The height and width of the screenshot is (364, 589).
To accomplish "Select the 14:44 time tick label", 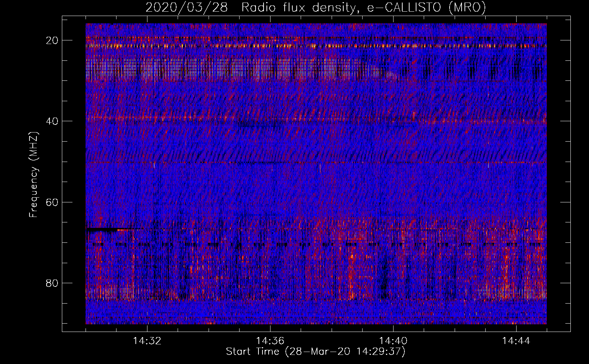I will (x=516, y=341).
